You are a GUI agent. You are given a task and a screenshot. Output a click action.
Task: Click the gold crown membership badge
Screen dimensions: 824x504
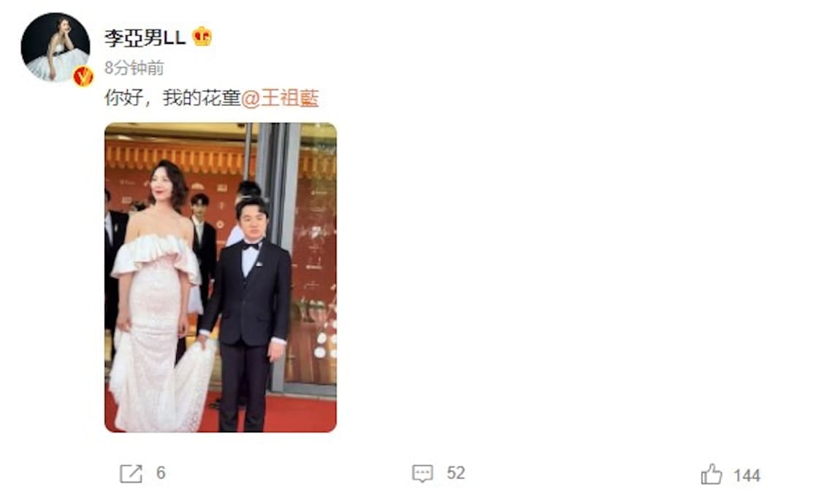202,37
